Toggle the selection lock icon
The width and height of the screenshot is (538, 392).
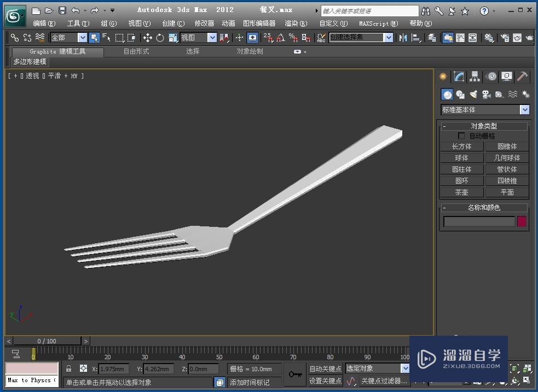pyautogui.click(x=69, y=368)
